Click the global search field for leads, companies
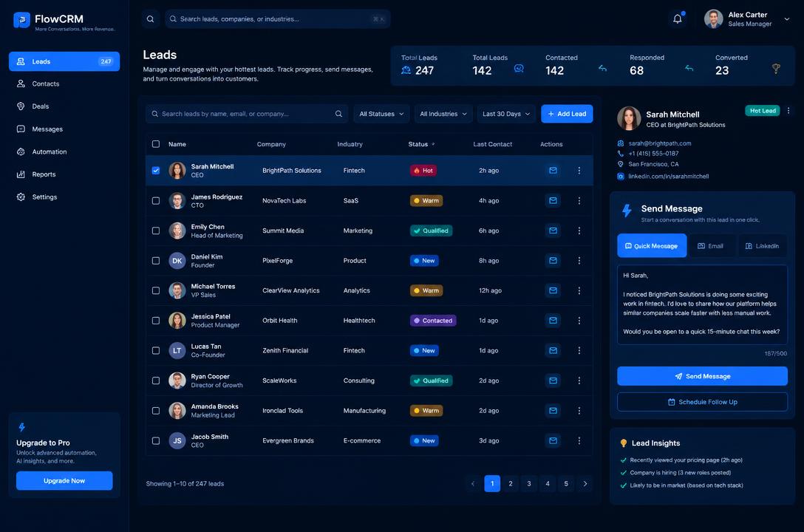The height and width of the screenshot is (532, 804). pyautogui.click(x=277, y=19)
